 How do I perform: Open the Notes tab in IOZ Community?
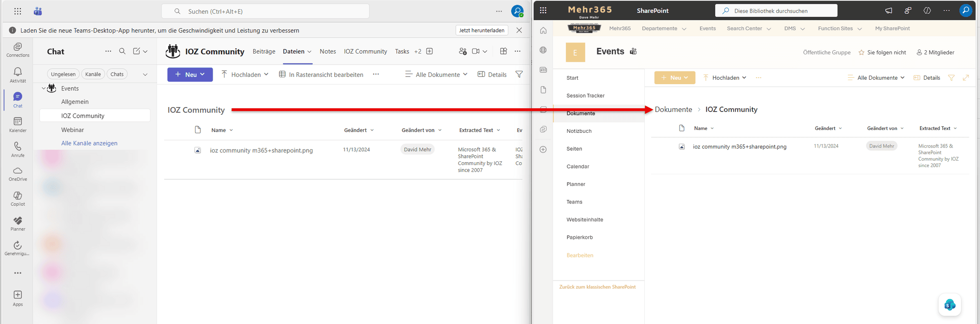327,51
